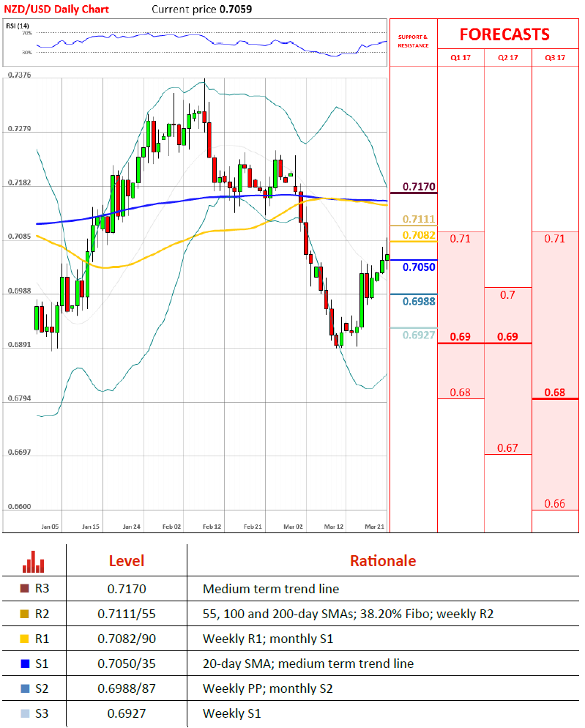Click the S3 level cell 0.6927
The width and height of the screenshot is (585, 728).
[127, 713]
